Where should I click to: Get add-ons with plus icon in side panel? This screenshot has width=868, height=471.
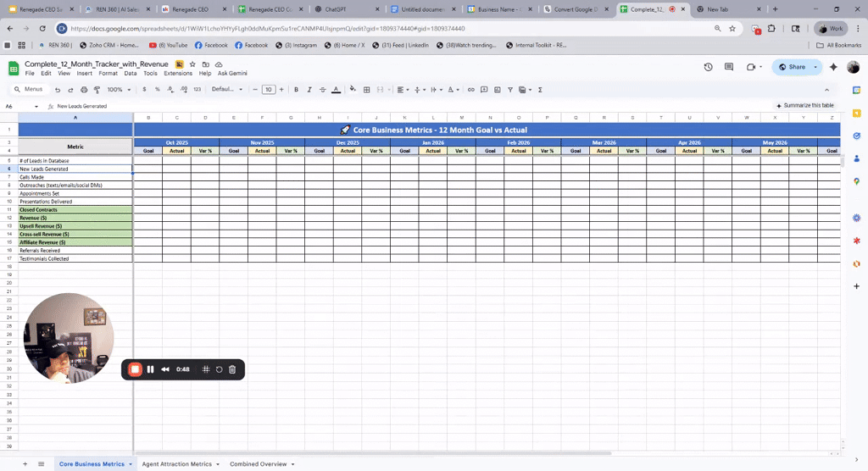click(856, 286)
